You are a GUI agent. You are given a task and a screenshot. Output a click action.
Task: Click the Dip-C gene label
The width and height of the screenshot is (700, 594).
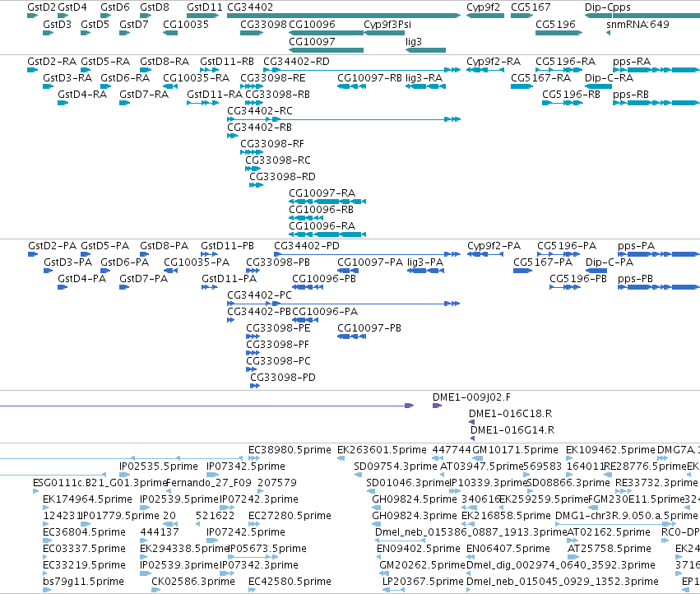598,7
